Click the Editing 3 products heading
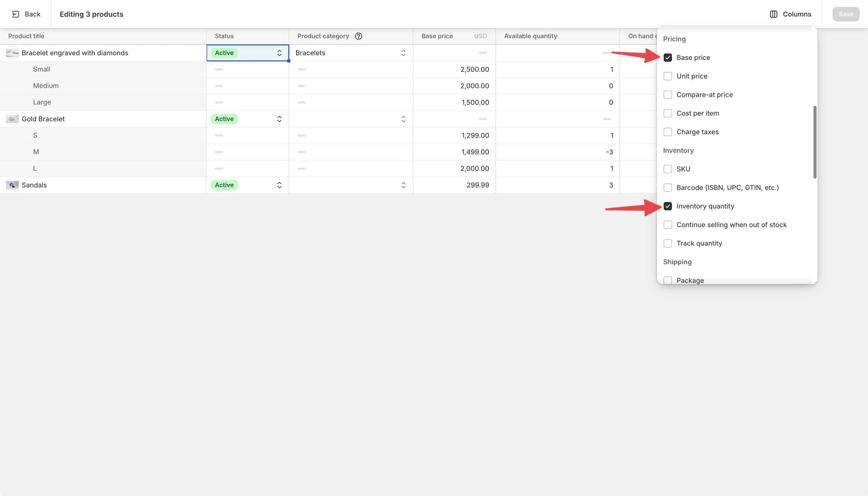The height and width of the screenshot is (496, 868). click(x=91, y=14)
